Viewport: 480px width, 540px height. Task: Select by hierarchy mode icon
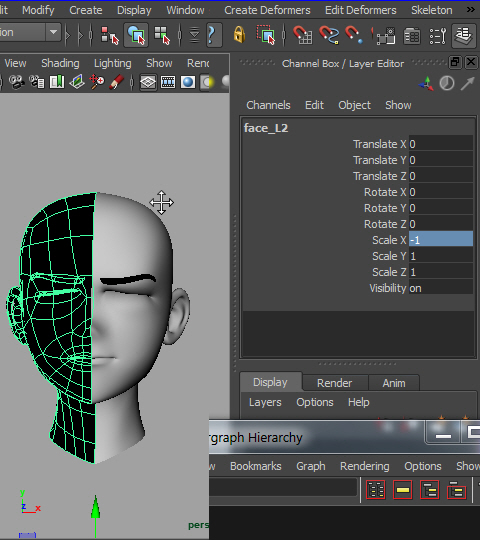click(x=110, y=35)
